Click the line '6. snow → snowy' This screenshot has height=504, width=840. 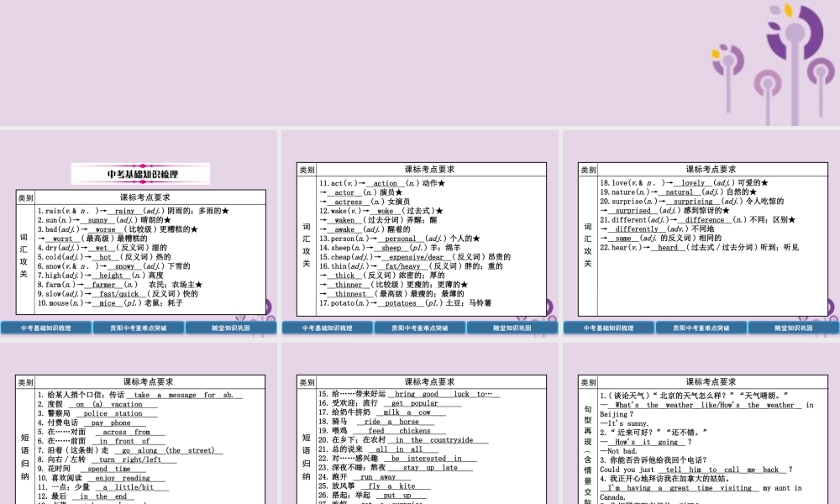113,265
